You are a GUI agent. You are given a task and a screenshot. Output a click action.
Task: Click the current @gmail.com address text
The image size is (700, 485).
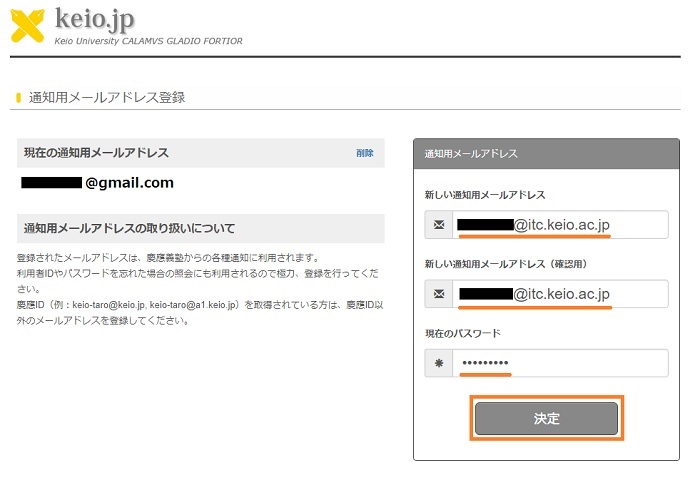[129, 182]
